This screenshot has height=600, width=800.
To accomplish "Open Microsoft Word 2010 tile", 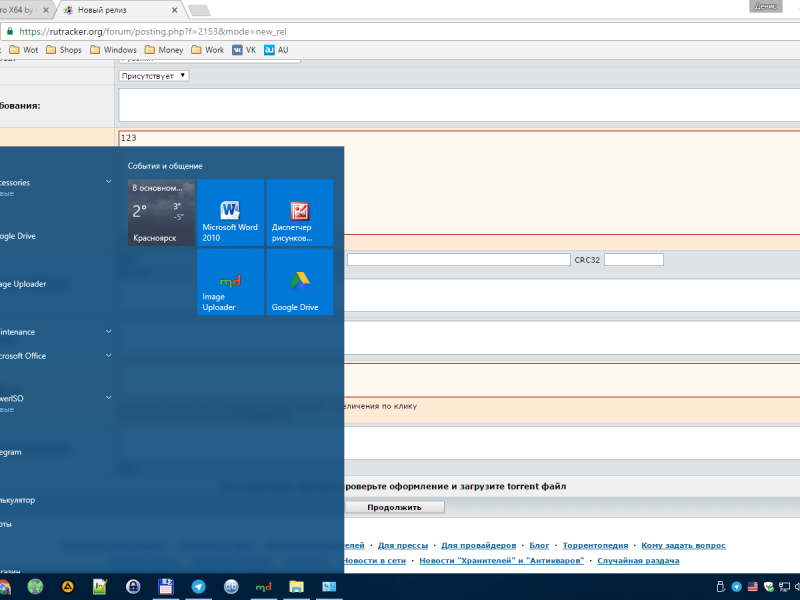I will tap(231, 212).
